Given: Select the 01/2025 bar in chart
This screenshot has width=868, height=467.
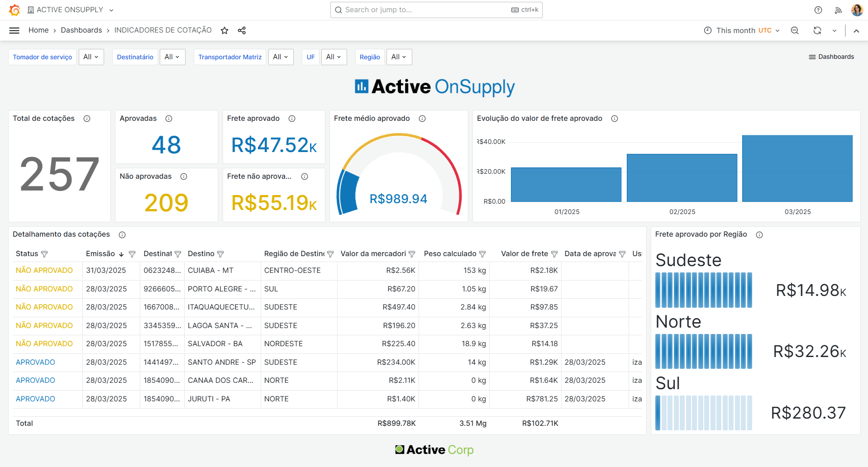Looking at the screenshot, I should (566, 185).
